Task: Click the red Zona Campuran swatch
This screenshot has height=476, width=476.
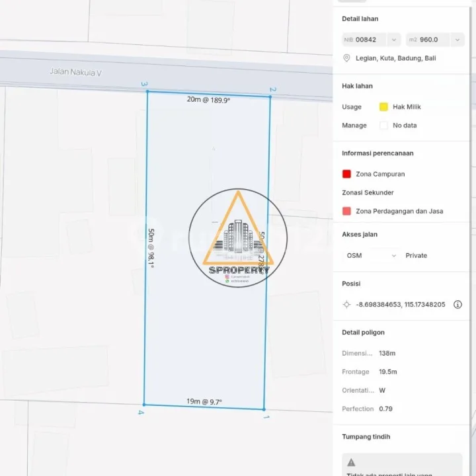Action: (x=346, y=174)
